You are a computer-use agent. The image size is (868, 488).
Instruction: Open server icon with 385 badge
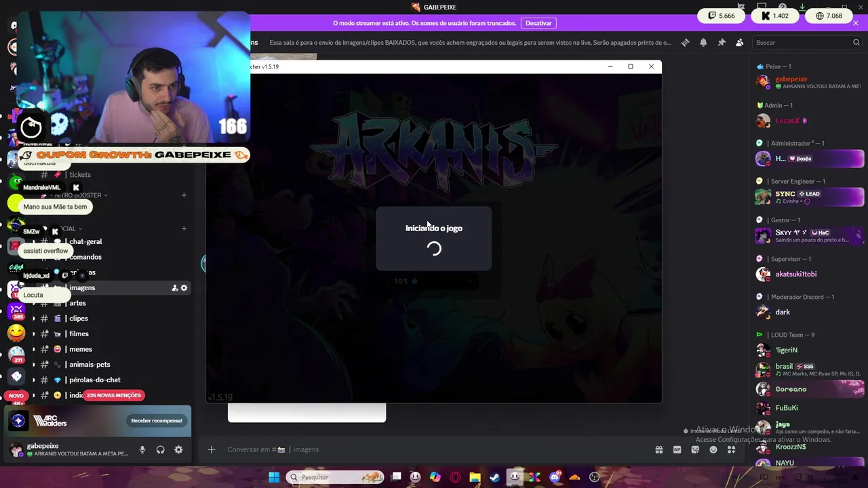coord(16,310)
